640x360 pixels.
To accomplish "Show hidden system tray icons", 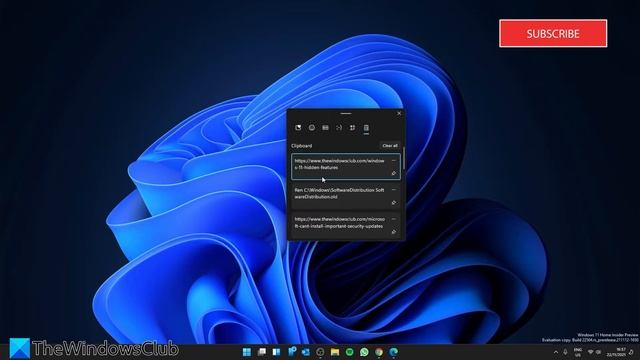I will tap(556, 352).
